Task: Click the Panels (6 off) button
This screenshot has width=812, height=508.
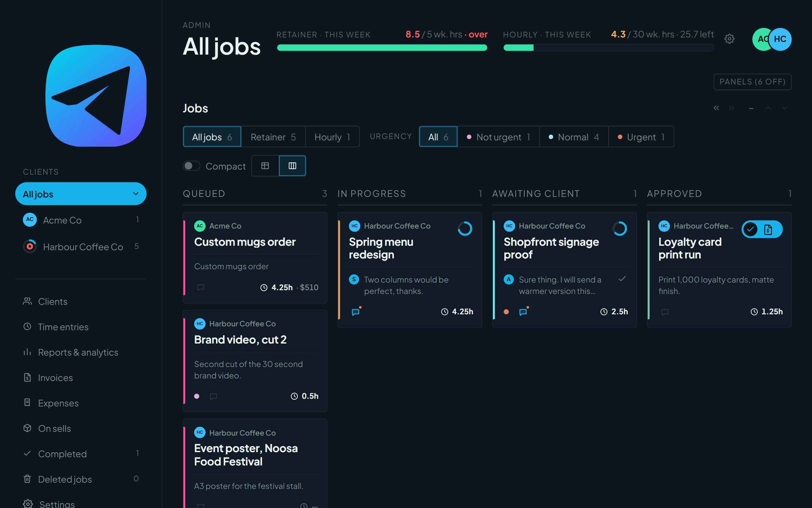Action: [752, 82]
